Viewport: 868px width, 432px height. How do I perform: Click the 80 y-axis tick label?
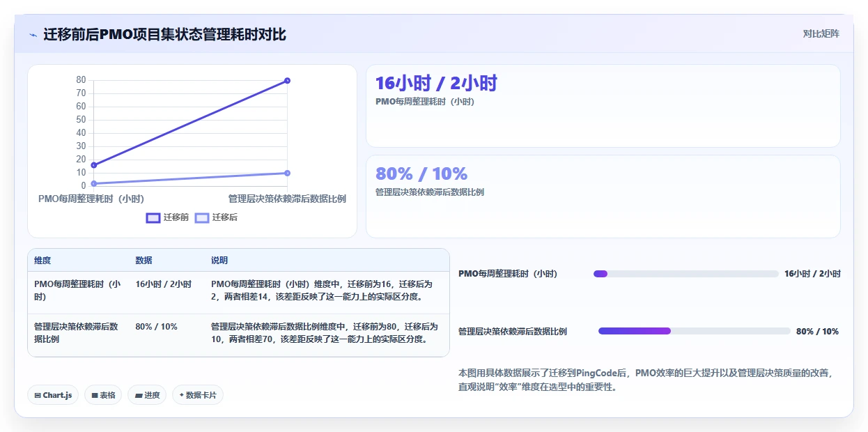(81, 80)
